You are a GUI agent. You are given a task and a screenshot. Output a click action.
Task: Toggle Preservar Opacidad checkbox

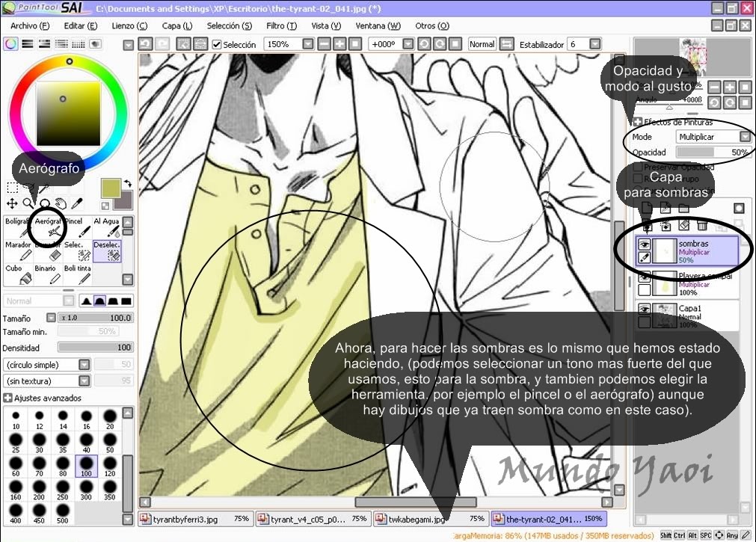(638, 167)
